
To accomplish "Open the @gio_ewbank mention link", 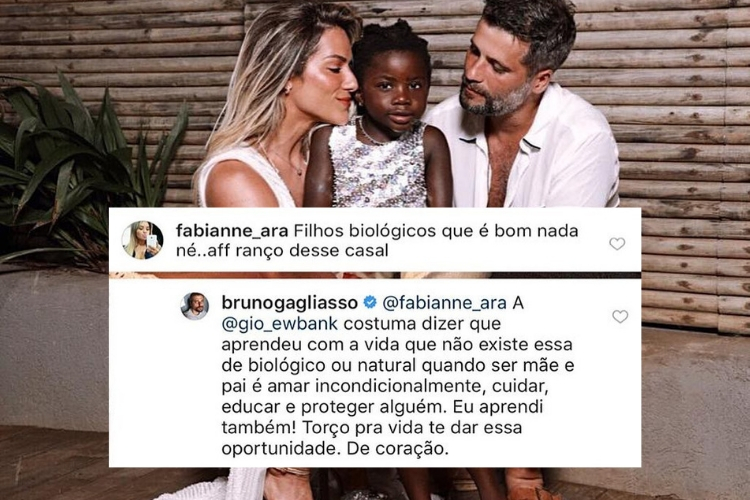I will [x=280, y=323].
